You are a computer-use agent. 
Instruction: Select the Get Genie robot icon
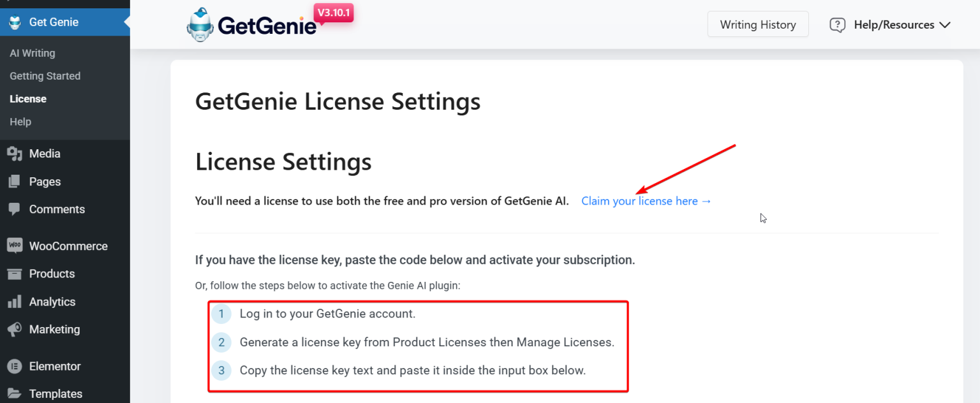(x=15, y=21)
